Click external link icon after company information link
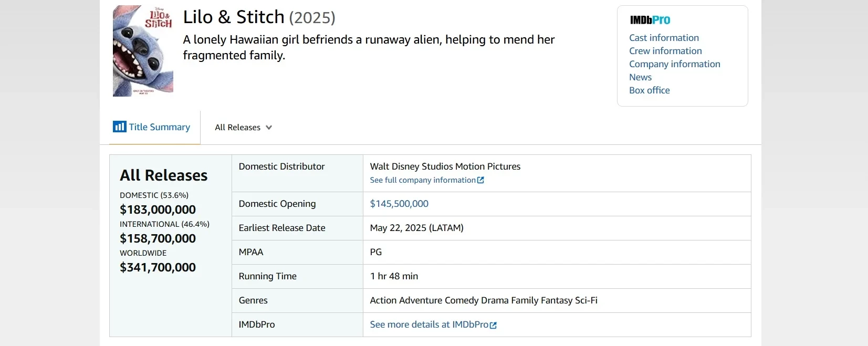The height and width of the screenshot is (346, 868). [x=480, y=180]
